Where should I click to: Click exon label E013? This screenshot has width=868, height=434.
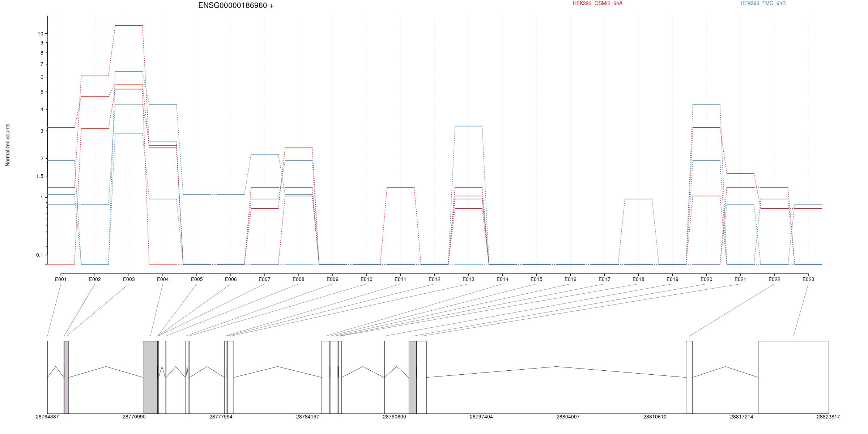[x=468, y=279]
